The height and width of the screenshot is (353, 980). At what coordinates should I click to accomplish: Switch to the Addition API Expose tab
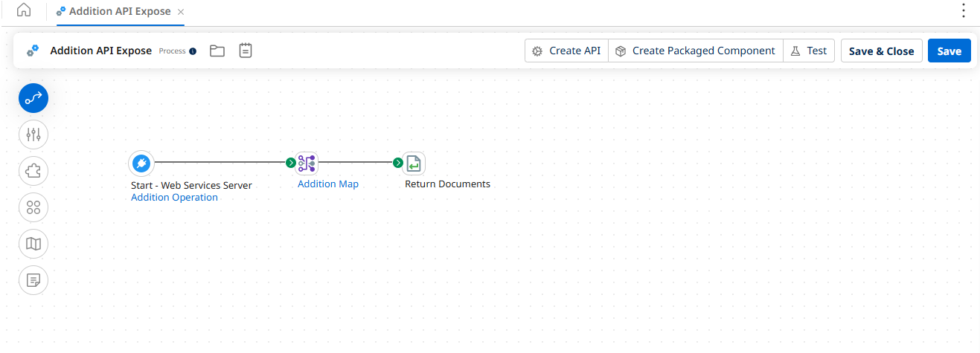point(119,12)
